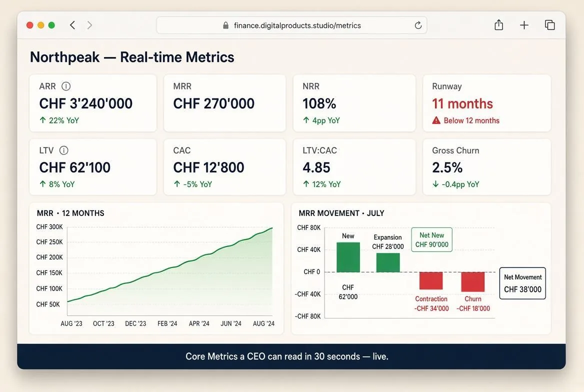The height and width of the screenshot is (392, 584).
Task: Select the ARR value CHF 3'240'000
Action: [85, 103]
